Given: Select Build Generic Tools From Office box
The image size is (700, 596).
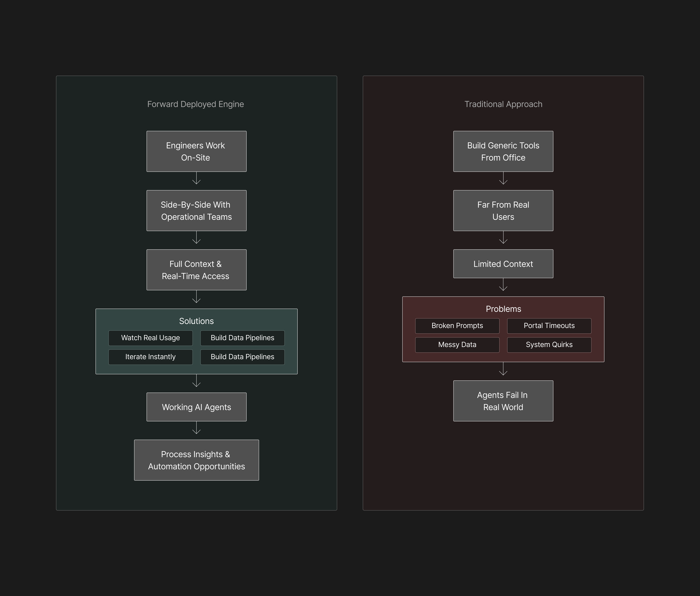Looking at the screenshot, I should click(503, 151).
